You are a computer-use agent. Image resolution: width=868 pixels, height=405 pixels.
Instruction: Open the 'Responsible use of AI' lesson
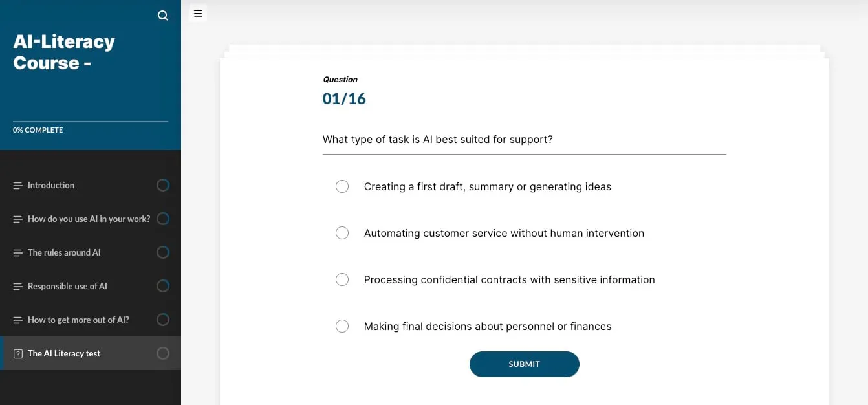(x=67, y=286)
